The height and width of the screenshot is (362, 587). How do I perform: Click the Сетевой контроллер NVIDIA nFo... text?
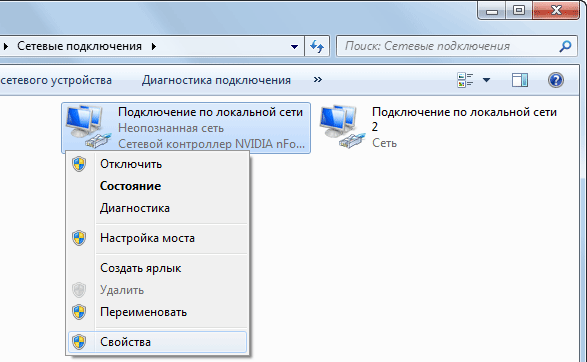[212, 144]
